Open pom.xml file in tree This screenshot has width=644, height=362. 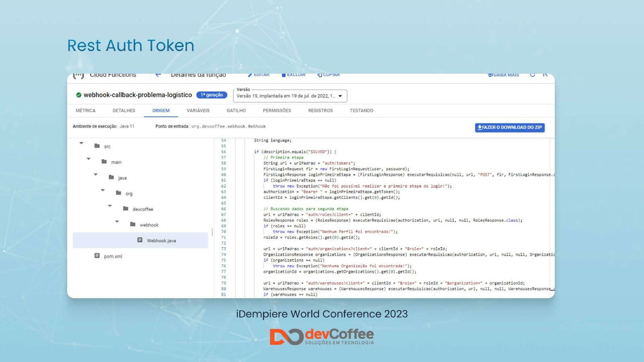(x=113, y=256)
